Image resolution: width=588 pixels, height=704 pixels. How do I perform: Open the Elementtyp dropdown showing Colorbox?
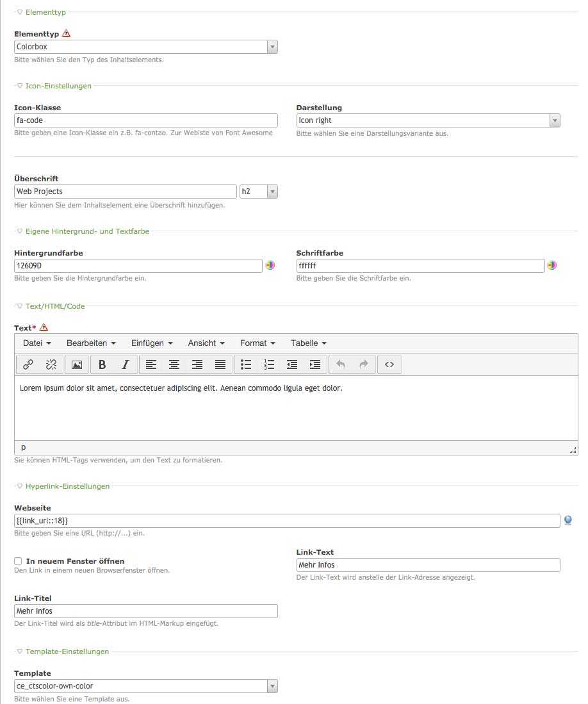tap(145, 47)
